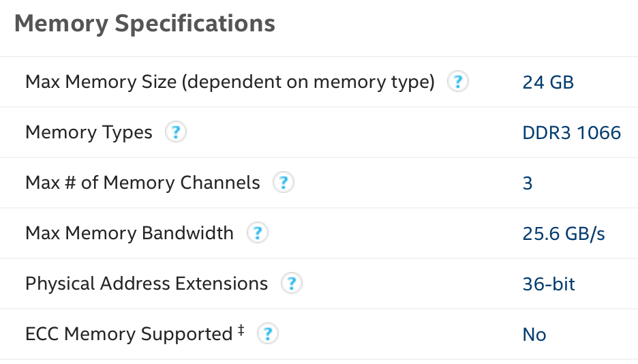Click the memory channels value 3
This screenshot has height=364, width=638.
(528, 183)
